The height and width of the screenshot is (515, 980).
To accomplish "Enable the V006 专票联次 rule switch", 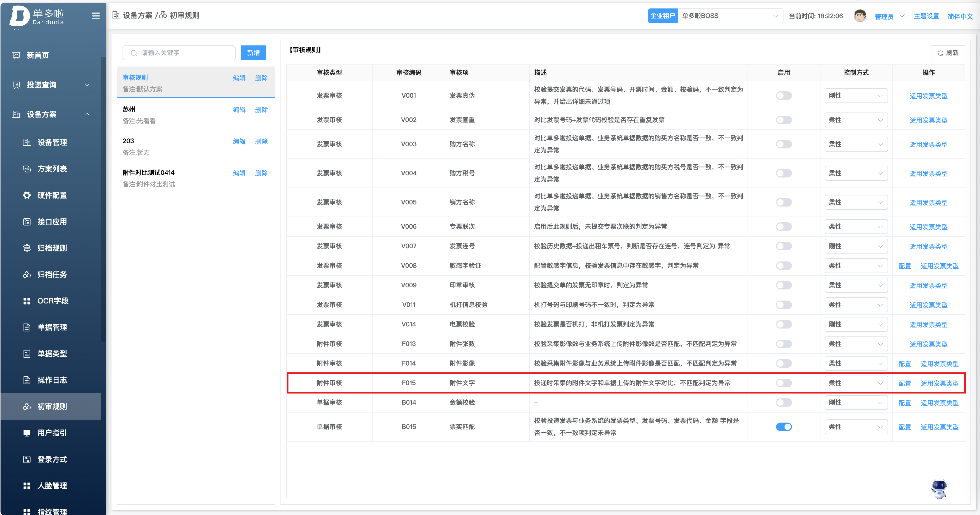I will (x=784, y=226).
